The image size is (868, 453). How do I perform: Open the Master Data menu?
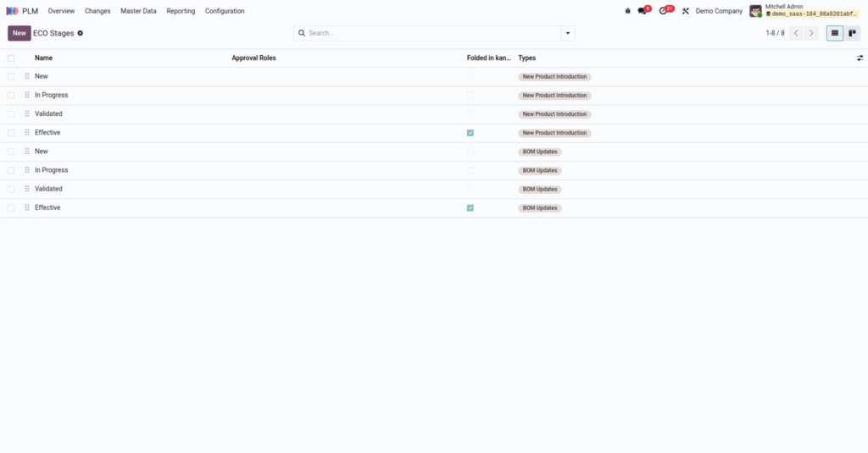[138, 11]
